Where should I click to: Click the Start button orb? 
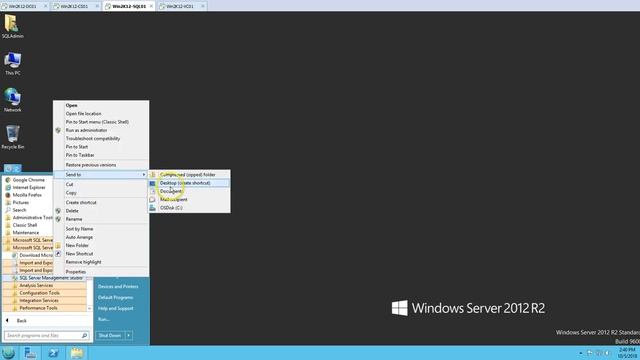(x=8, y=353)
